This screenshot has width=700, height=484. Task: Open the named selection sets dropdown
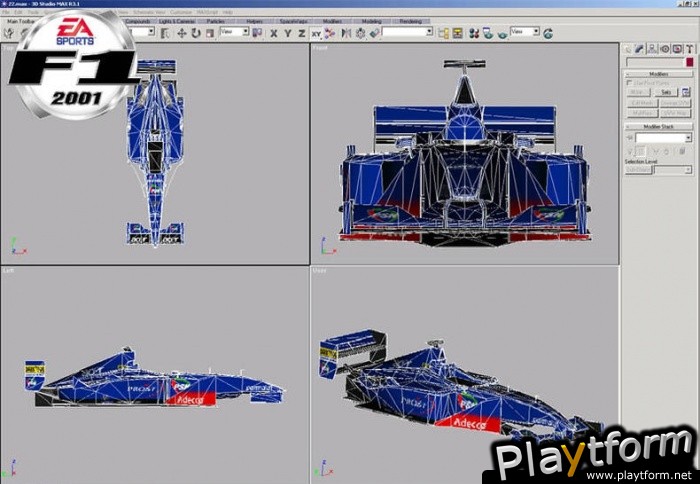(x=408, y=32)
